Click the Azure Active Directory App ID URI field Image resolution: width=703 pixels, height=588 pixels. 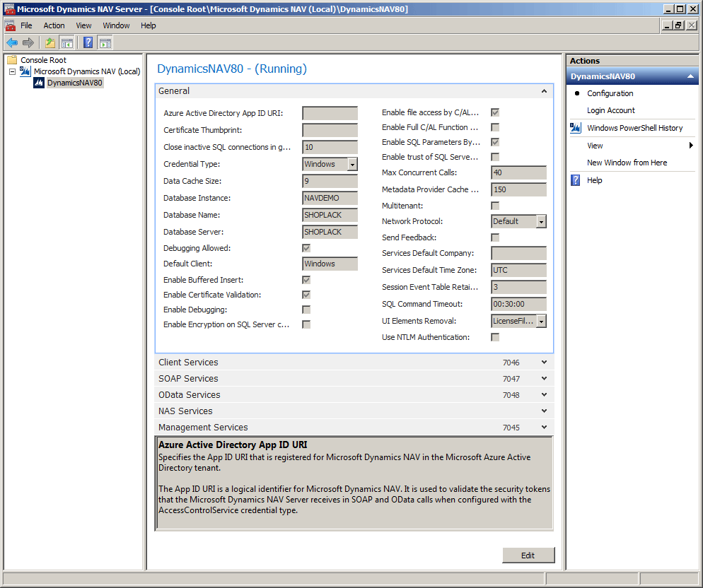pyautogui.click(x=330, y=113)
